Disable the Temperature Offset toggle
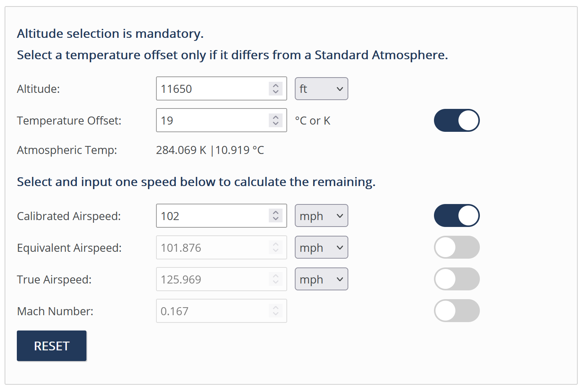Screen dimensions: 585x392 [x=457, y=120]
